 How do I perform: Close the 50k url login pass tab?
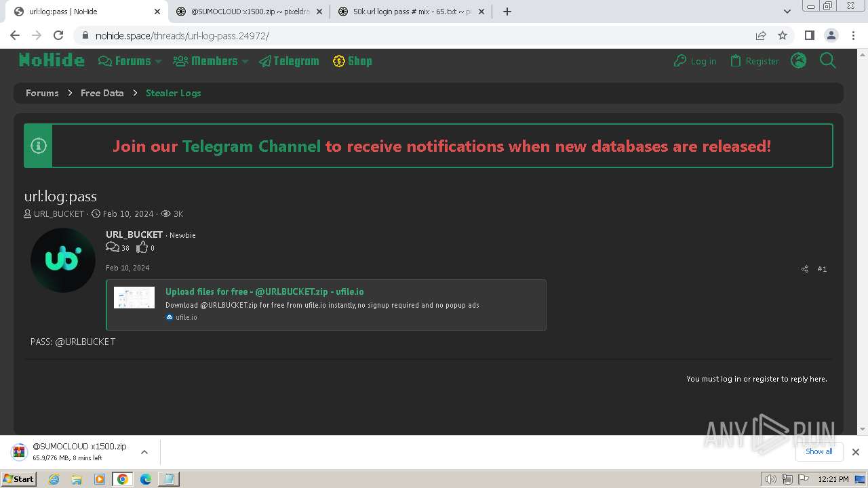point(481,12)
